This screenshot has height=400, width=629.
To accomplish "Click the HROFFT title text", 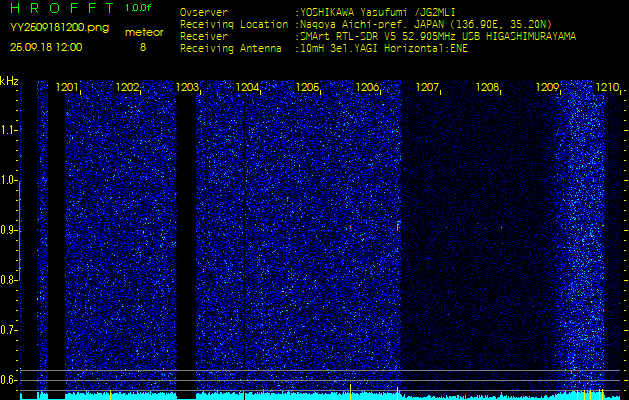I will pos(62,8).
